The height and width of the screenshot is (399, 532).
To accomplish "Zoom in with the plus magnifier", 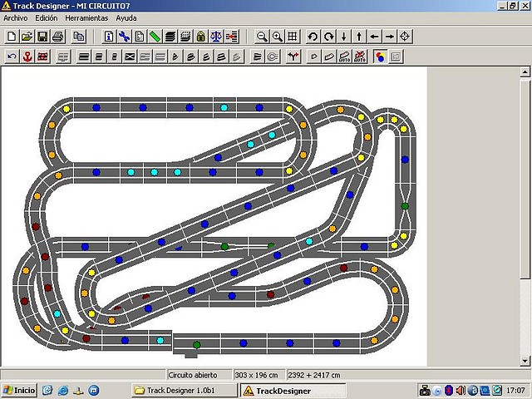I will click(277, 37).
